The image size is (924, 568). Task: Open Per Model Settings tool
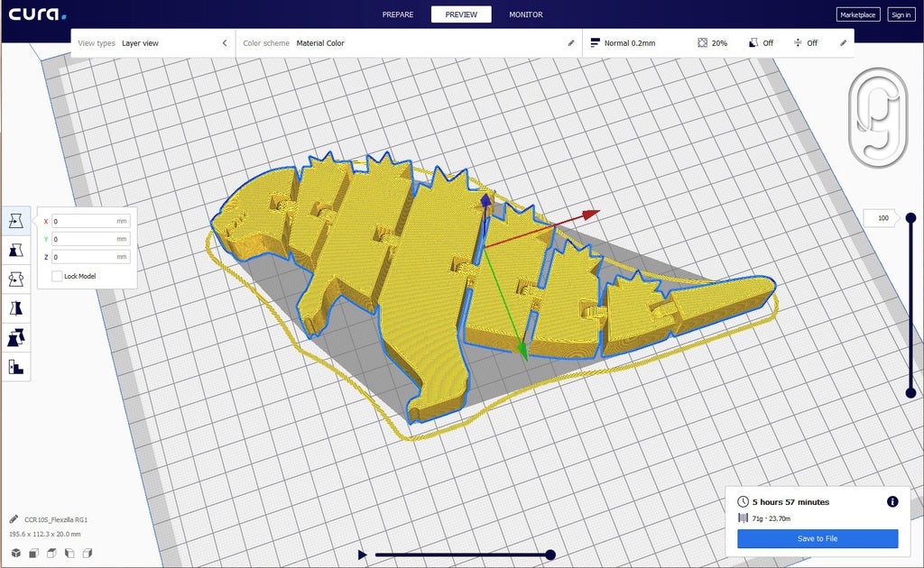coord(16,338)
